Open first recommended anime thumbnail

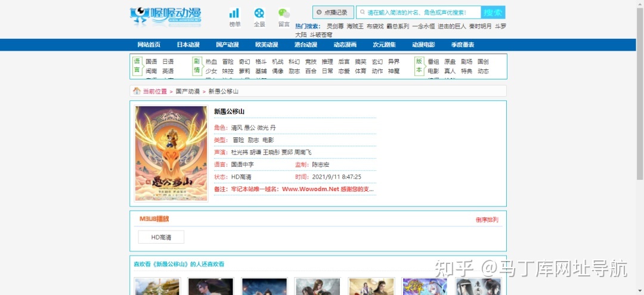click(157, 287)
